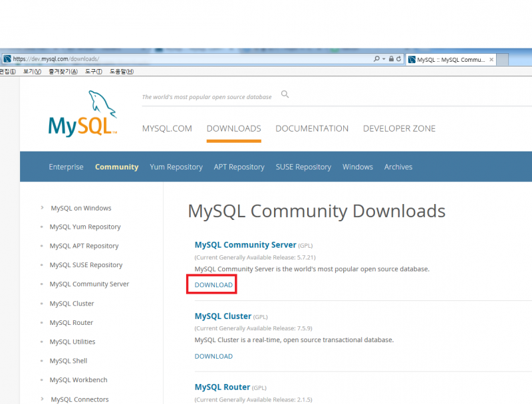Click DOWNLOAD under MySQL Cluster
This screenshot has width=532, height=404.
213,356
